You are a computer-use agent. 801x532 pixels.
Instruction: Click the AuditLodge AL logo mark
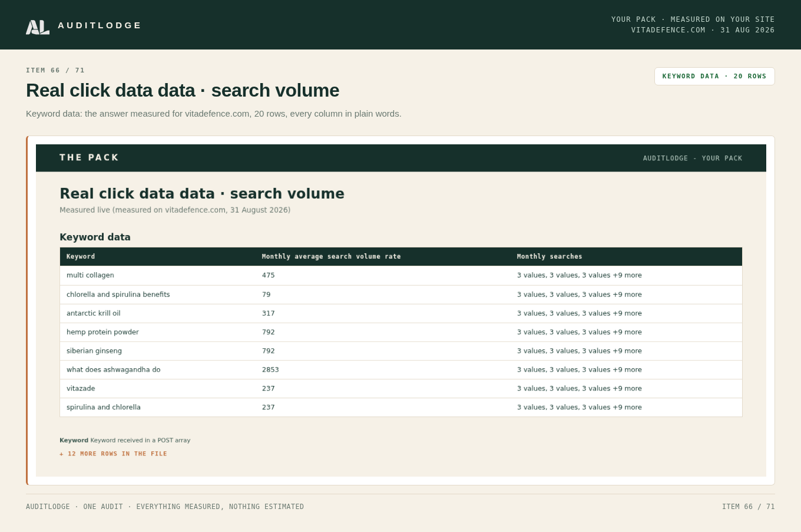tap(38, 27)
